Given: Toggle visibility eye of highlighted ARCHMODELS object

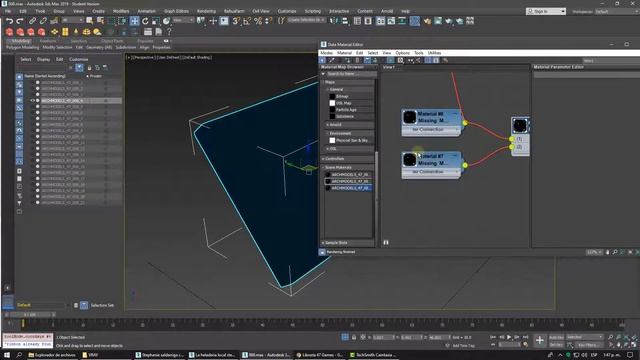Looking at the screenshot, I should coord(32,100).
